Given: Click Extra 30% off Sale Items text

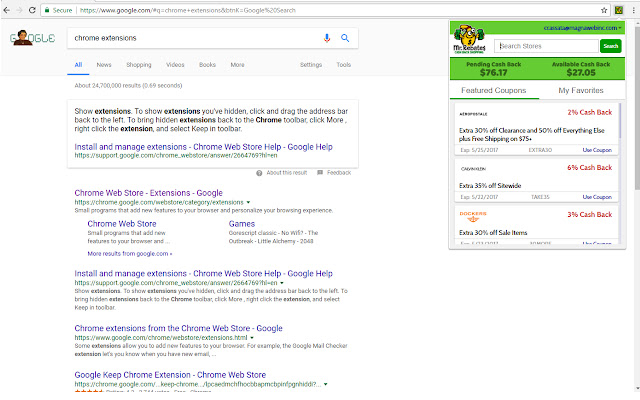Looking at the screenshot, I should click(493, 233).
